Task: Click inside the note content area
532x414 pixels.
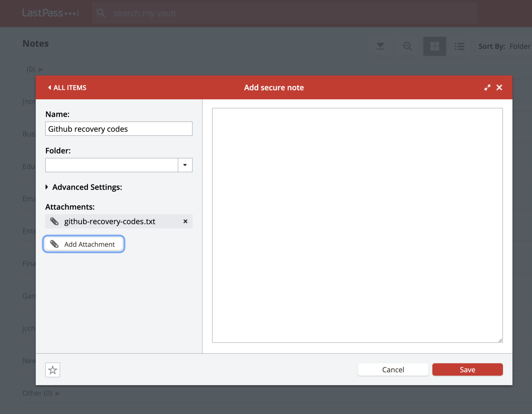Action: 357,225
